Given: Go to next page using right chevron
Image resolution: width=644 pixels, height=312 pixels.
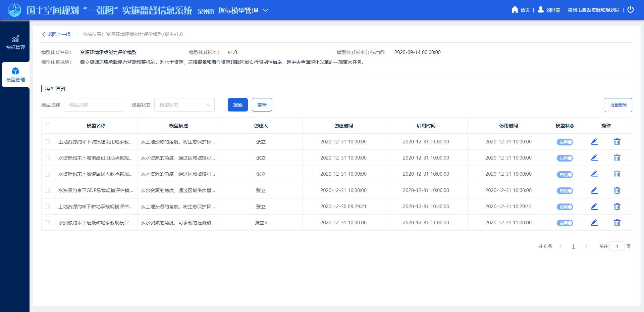Looking at the screenshot, I should (586, 246).
